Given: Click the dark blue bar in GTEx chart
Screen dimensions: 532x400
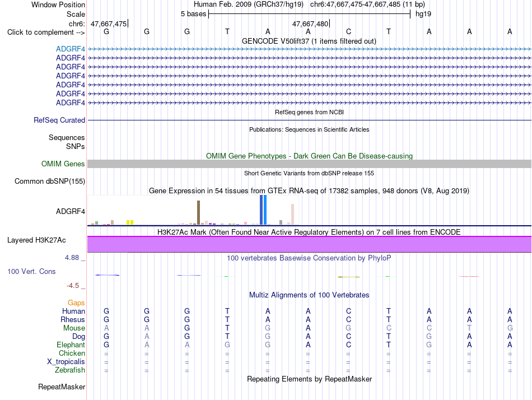Looking at the screenshot, I should point(262,210).
